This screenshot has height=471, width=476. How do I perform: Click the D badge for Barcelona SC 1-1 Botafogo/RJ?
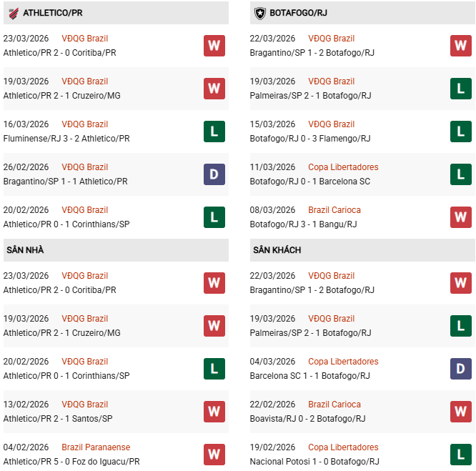pos(461,369)
